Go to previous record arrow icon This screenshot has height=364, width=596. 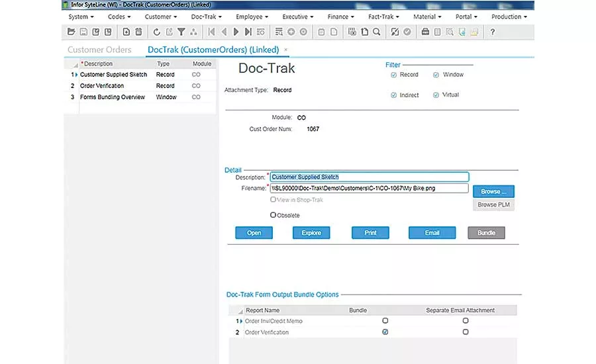[x=224, y=32]
